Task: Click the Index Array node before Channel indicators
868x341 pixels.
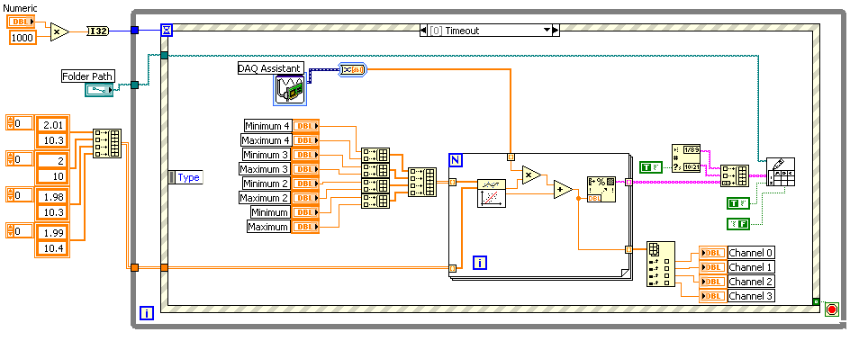Action: tap(661, 264)
